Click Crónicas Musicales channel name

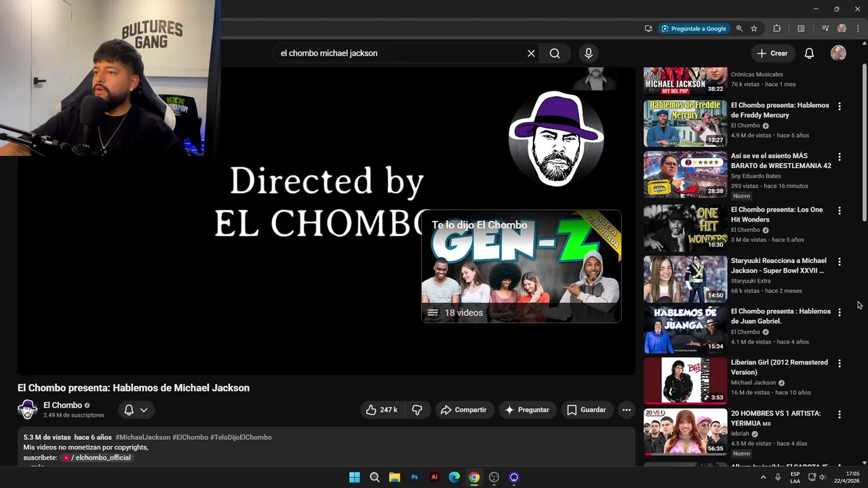(x=757, y=75)
